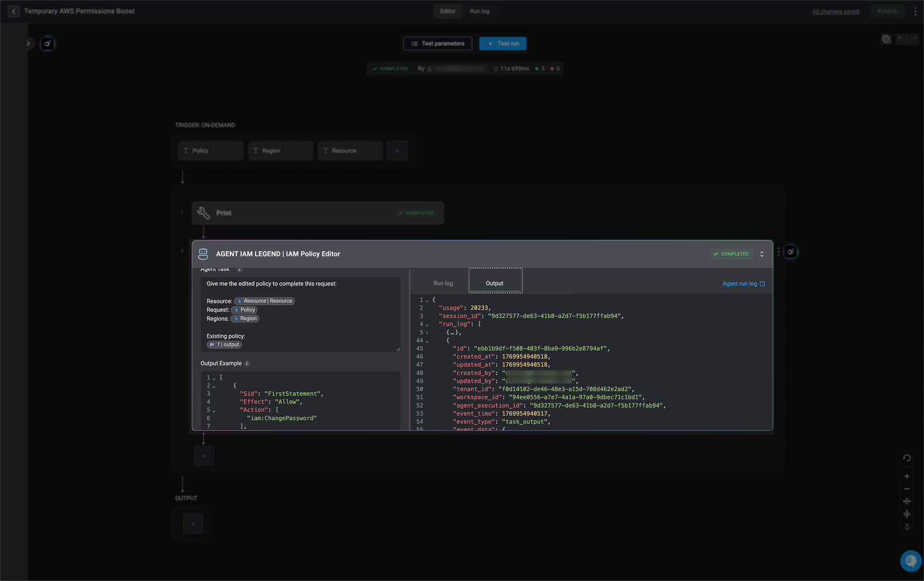The height and width of the screenshot is (581, 924).
Task: Click the Agent Task textarea resize handle
Action: coord(398,349)
